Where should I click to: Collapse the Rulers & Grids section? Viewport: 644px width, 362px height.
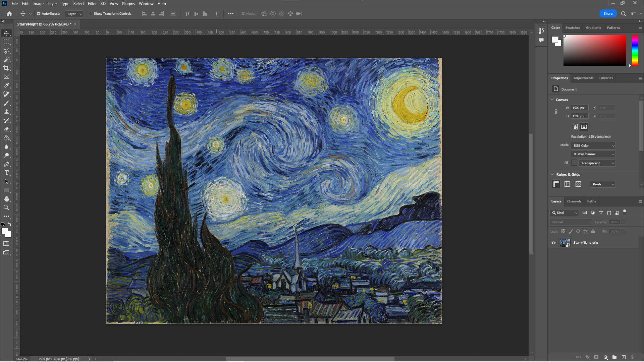[x=552, y=174]
